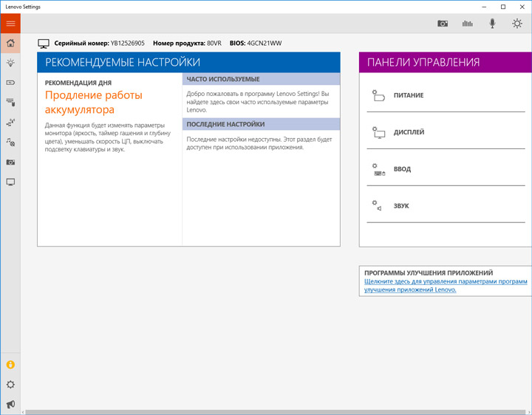Click the ДИСПЛЕЙ display icon
The image size is (532, 415).
378,133
